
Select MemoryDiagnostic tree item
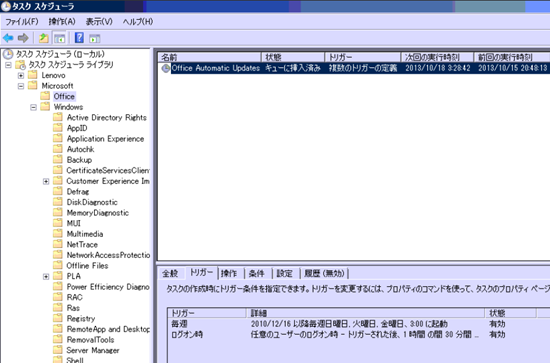98,213
